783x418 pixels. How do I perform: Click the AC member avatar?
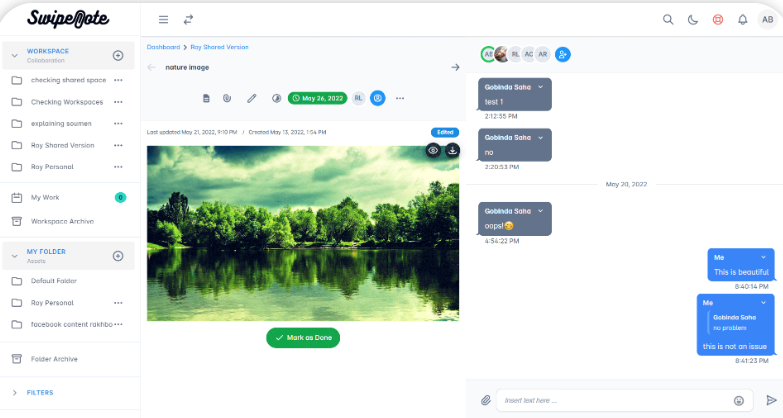click(528, 54)
